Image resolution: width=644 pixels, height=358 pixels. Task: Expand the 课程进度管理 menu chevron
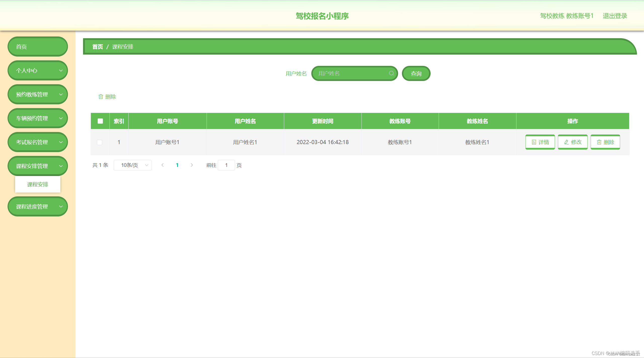pyautogui.click(x=61, y=206)
